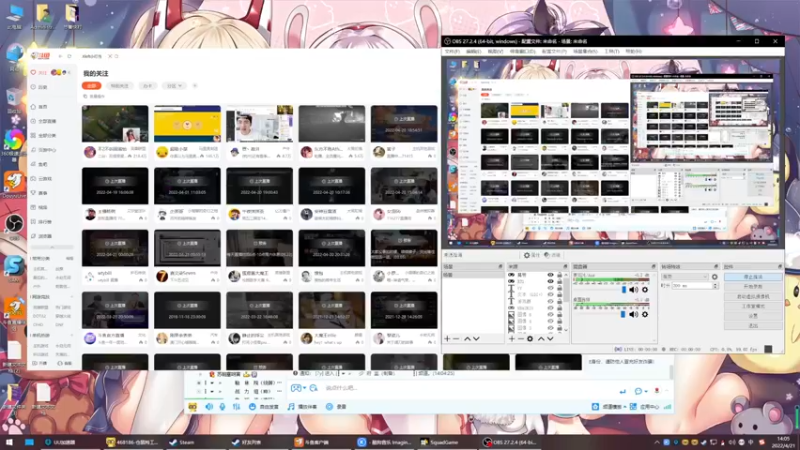Open the equalizer mixer icon in the voice chat toolbar
800x450 pixels.
236,407
